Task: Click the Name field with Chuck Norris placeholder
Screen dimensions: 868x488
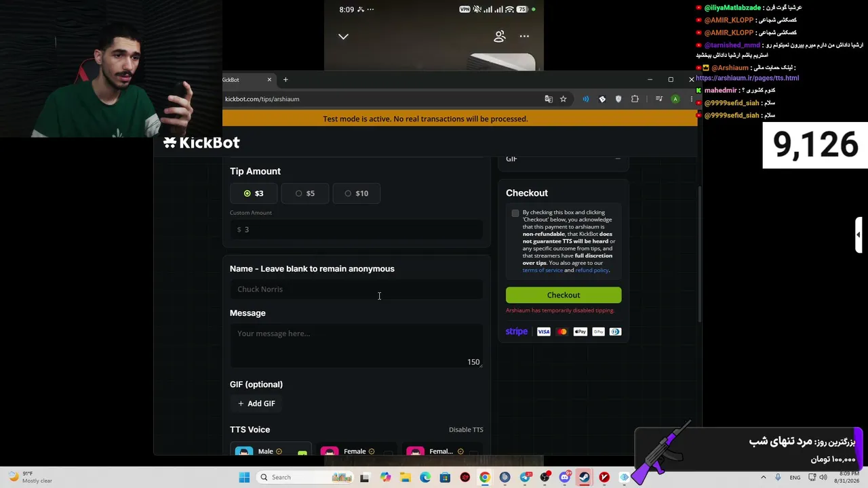Action: tap(356, 289)
